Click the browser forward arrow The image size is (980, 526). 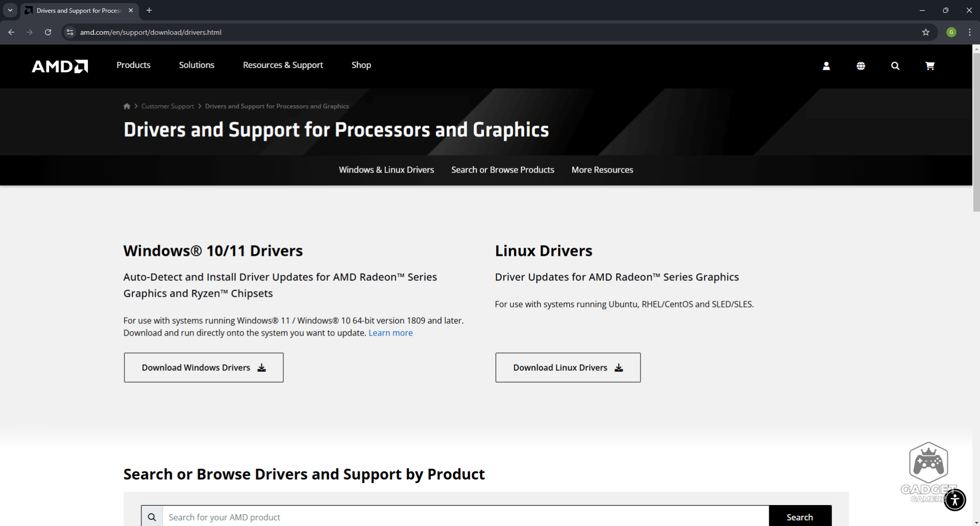pos(30,32)
